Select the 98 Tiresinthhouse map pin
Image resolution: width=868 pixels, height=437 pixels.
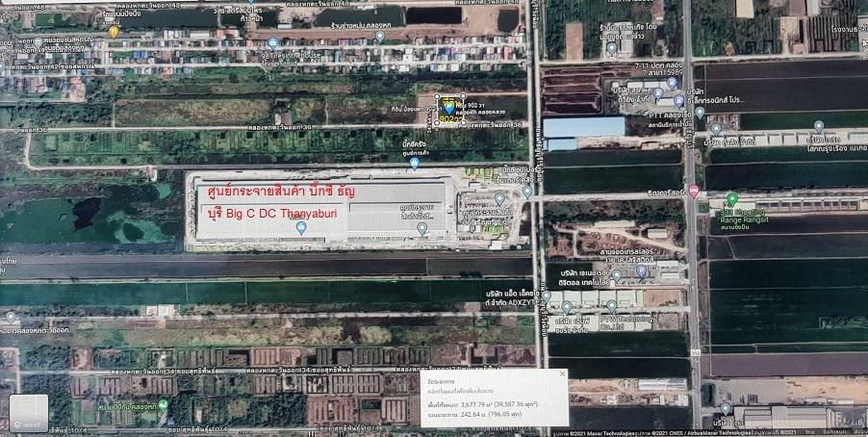coord(272,43)
